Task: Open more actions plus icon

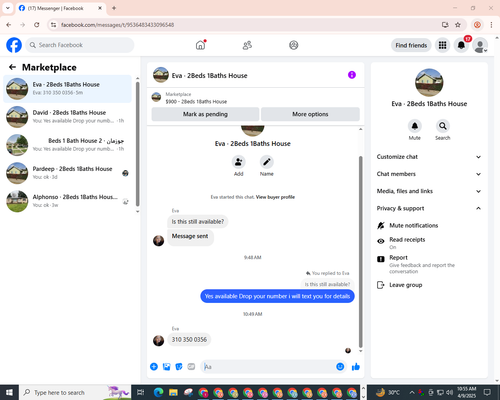Action: click(x=154, y=367)
